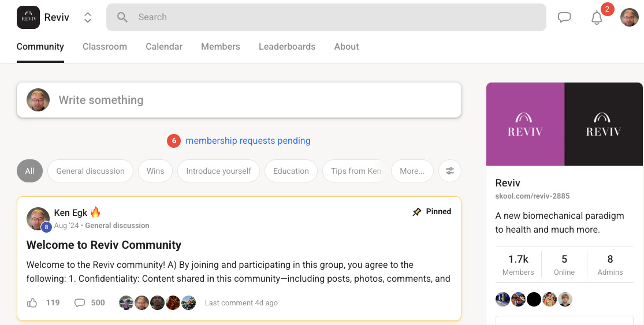Open comments via speech bubble icon
644x325 pixels.
[x=80, y=303]
